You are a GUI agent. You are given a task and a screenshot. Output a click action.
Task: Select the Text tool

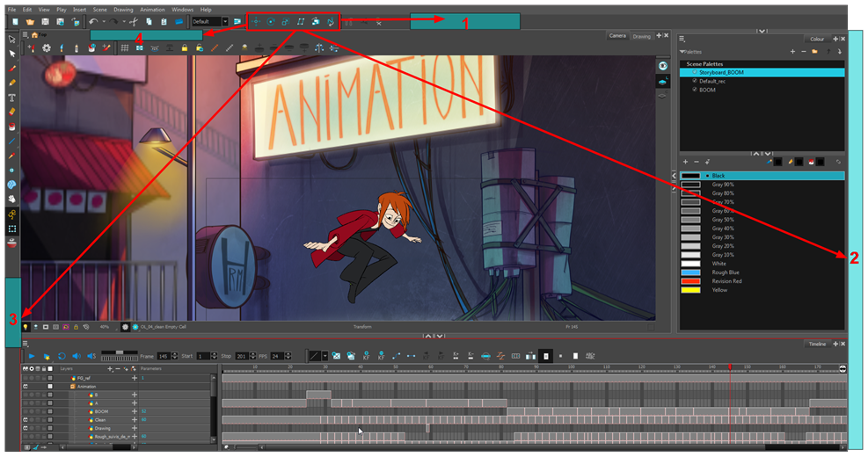click(11, 98)
